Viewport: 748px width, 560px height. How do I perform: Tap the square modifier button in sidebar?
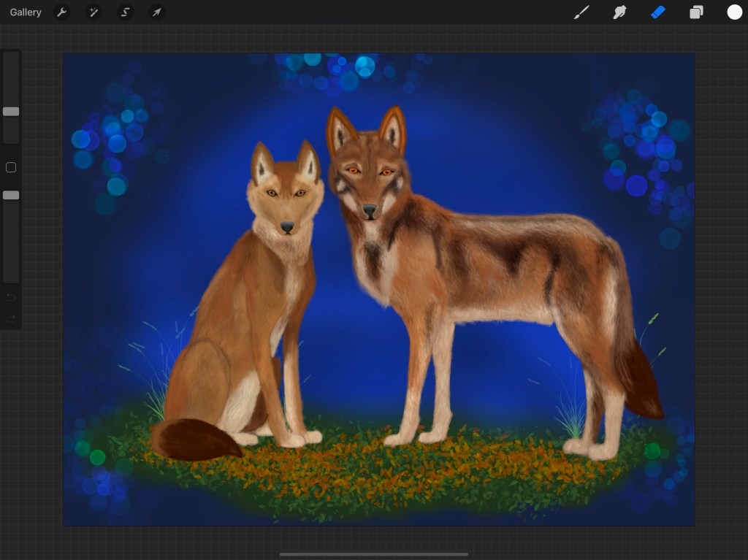click(11, 168)
